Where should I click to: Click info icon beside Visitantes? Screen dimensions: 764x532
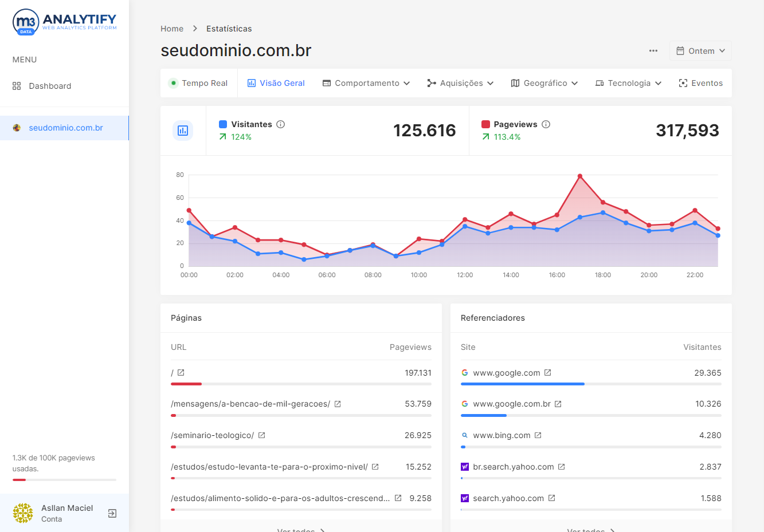click(x=281, y=124)
